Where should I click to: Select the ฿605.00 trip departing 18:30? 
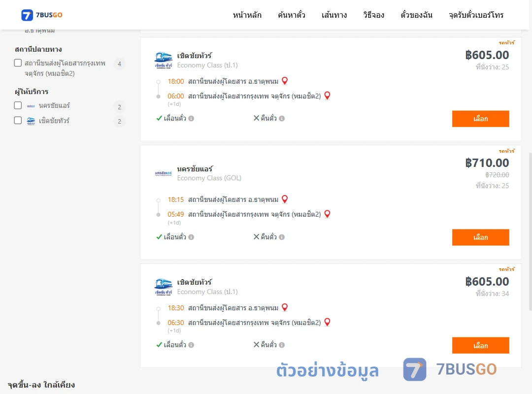click(480, 345)
